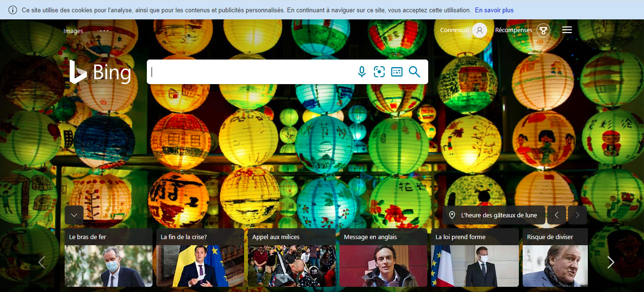
Task: Click the location pin image info icon
Action: [452, 215]
